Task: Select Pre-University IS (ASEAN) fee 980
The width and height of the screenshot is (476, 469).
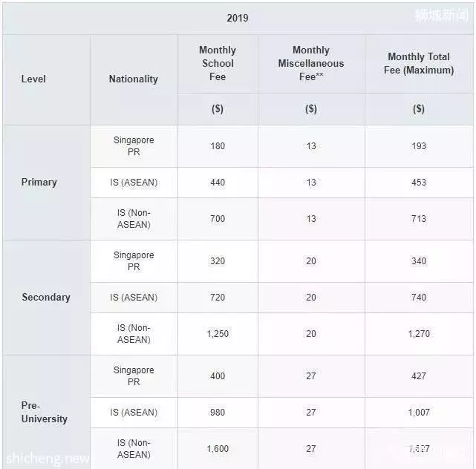Action: coord(218,413)
